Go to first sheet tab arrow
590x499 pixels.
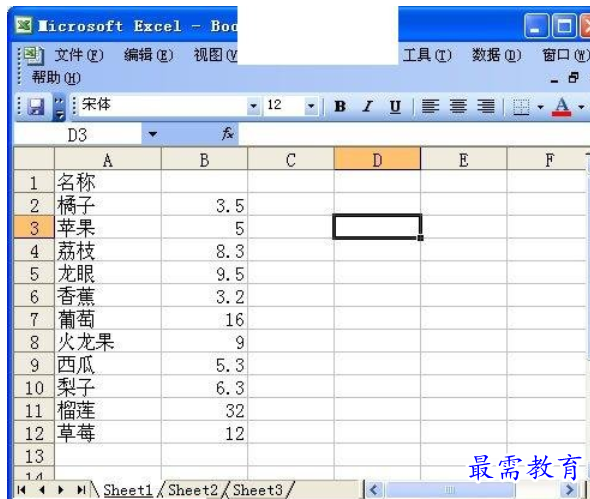[x=22, y=490]
